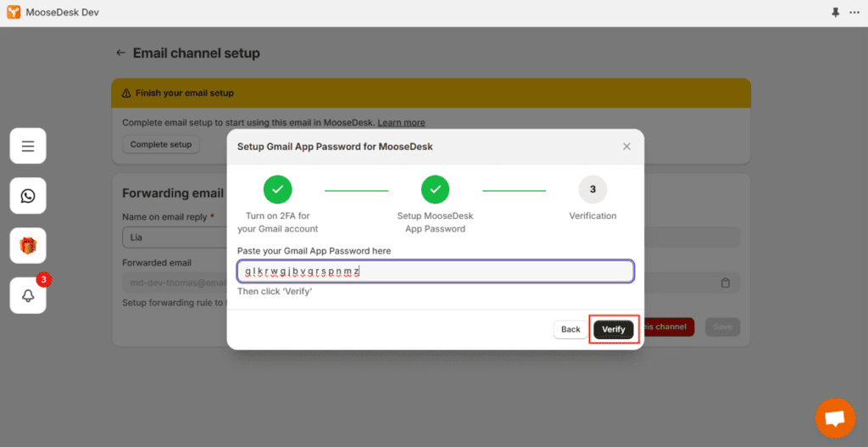
Task: Click the 'Email channel setup' heading
Action: coord(197,53)
